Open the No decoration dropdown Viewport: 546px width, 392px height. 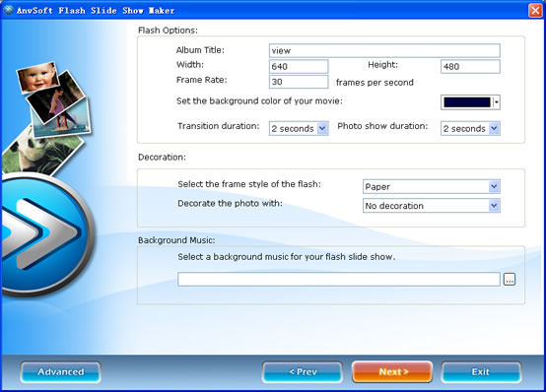432,206
